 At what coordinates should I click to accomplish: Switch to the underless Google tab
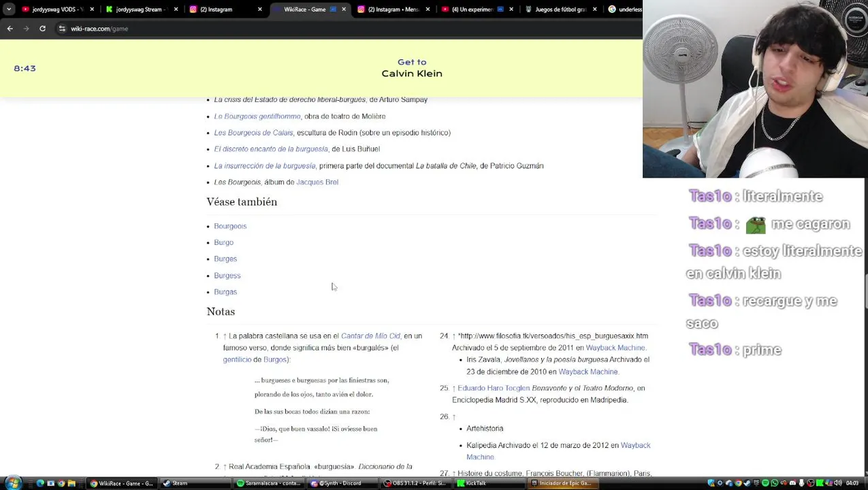pos(624,10)
